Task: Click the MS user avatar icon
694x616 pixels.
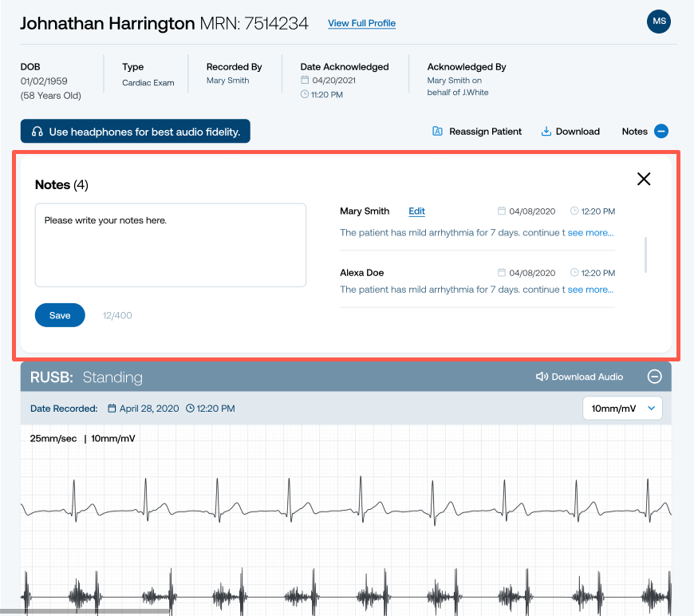Action: click(659, 22)
